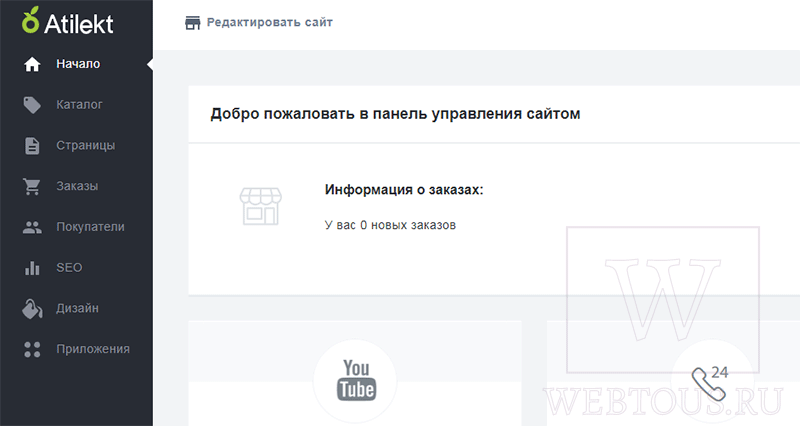Click the tag icon beside Каталог
The image size is (800, 426).
pyautogui.click(x=32, y=105)
